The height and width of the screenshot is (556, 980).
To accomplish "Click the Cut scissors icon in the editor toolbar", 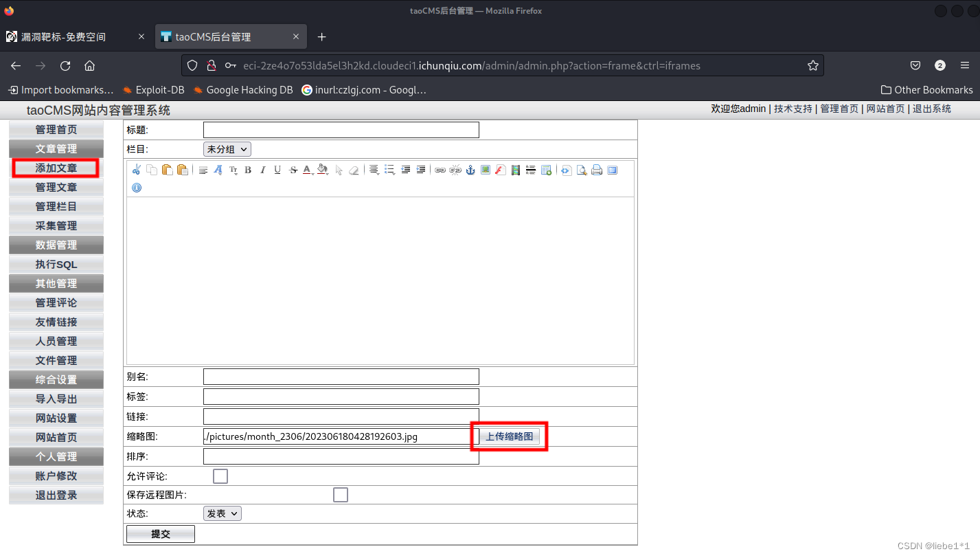I will click(x=137, y=170).
